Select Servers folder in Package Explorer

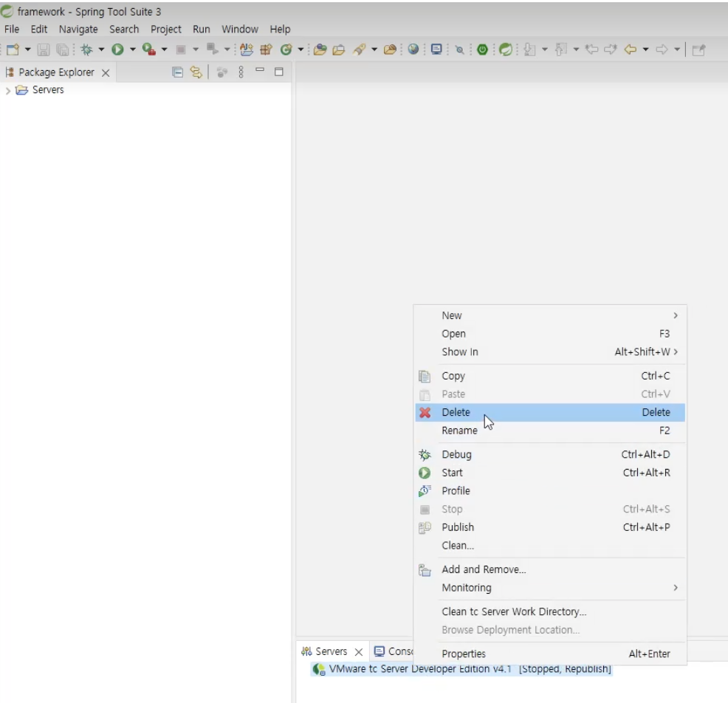(48, 89)
